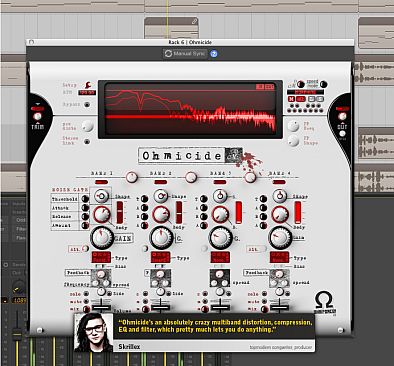This screenshot has width=394, height=366.
Task: Toggle the Bypass button
Action: coord(87,105)
